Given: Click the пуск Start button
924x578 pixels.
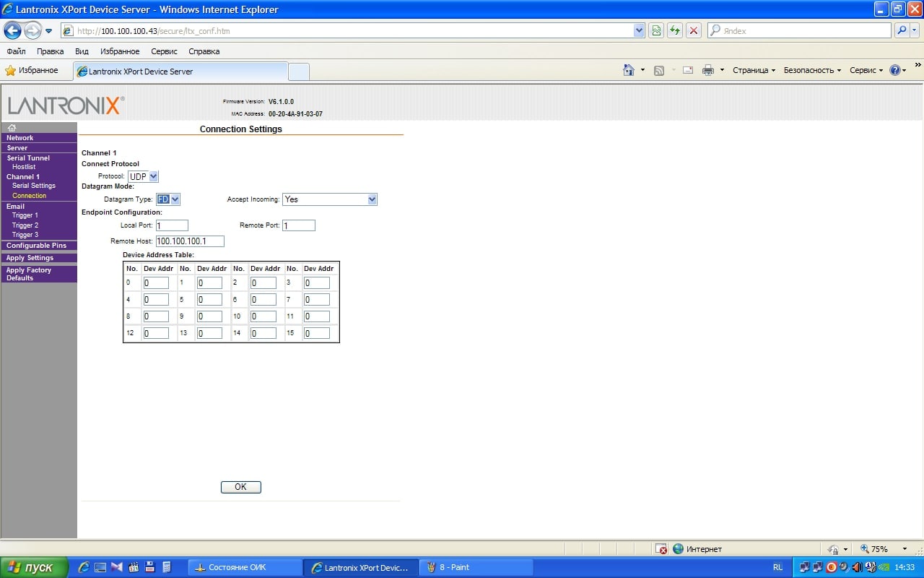Looking at the screenshot, I should pyautogui.click(x=34, y=567).
